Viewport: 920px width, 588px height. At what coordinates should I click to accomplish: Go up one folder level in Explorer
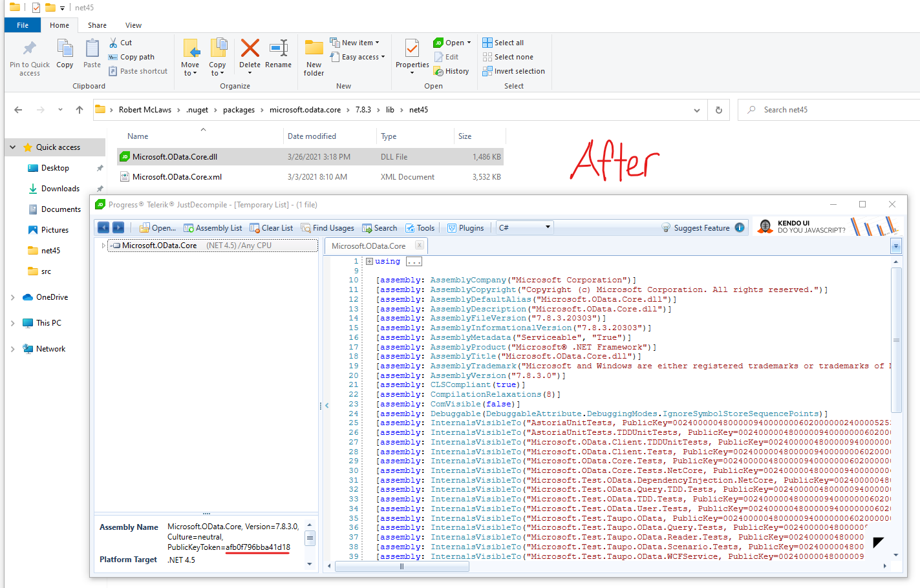click(80, 110)
